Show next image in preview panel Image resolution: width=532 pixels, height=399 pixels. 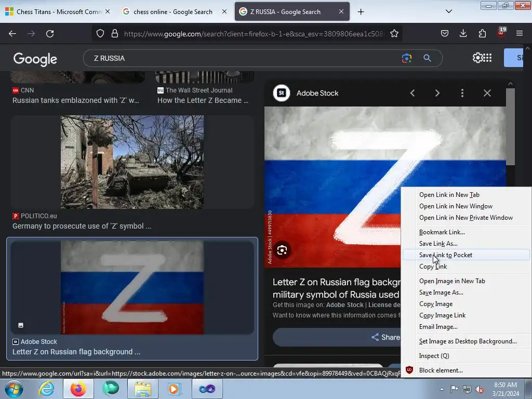437,93
